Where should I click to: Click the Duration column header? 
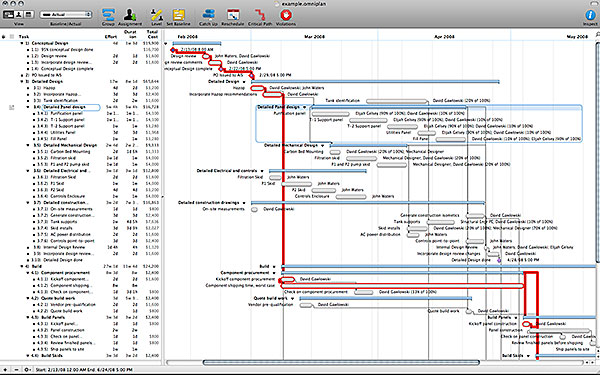(130, 34)
